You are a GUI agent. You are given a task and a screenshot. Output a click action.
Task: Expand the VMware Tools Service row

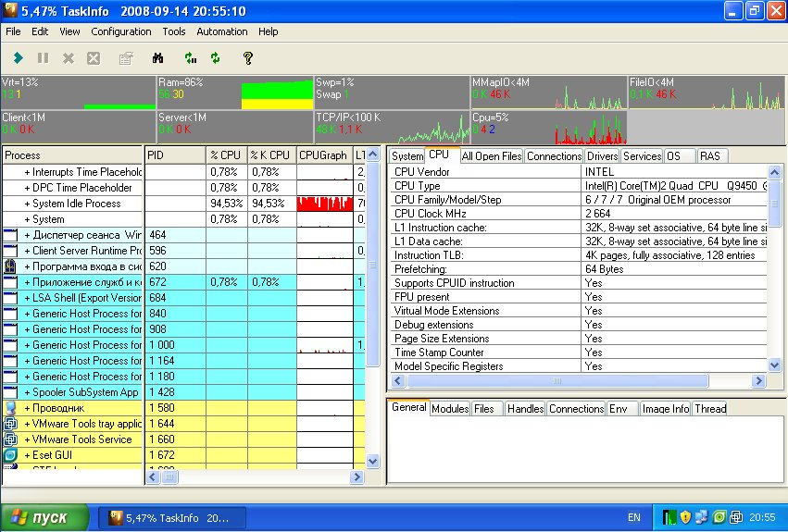tap(27, 439)
